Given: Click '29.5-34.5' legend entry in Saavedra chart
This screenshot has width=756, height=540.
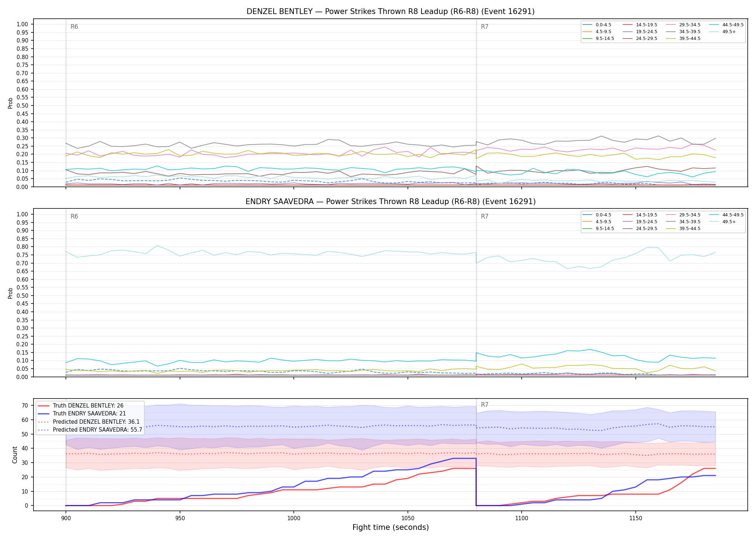Looking at the screenshot, I should [x=683, y=215].
